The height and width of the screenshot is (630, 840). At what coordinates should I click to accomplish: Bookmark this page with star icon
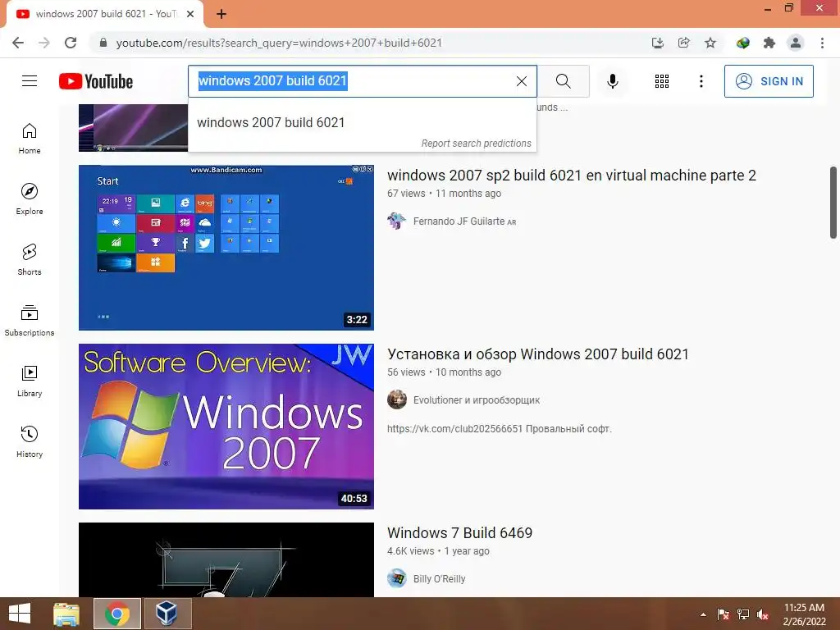click(x=710, y=43)
